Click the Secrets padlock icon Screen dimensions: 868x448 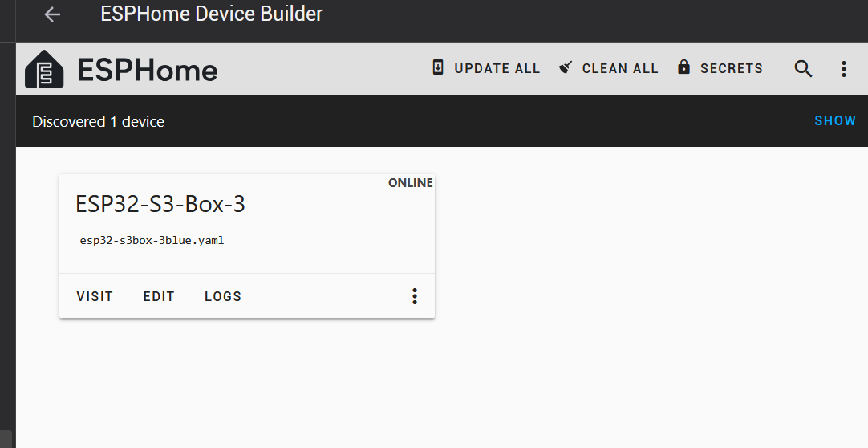tap(683, 67)
